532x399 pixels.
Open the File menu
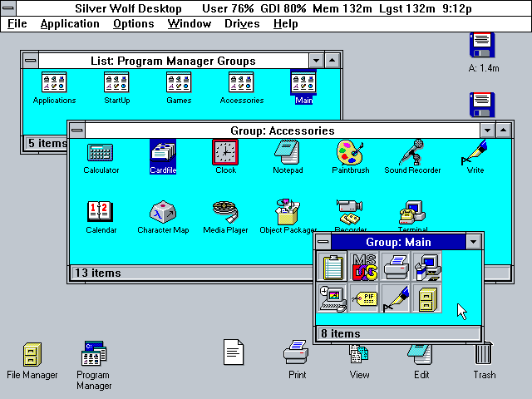point(17,24)
